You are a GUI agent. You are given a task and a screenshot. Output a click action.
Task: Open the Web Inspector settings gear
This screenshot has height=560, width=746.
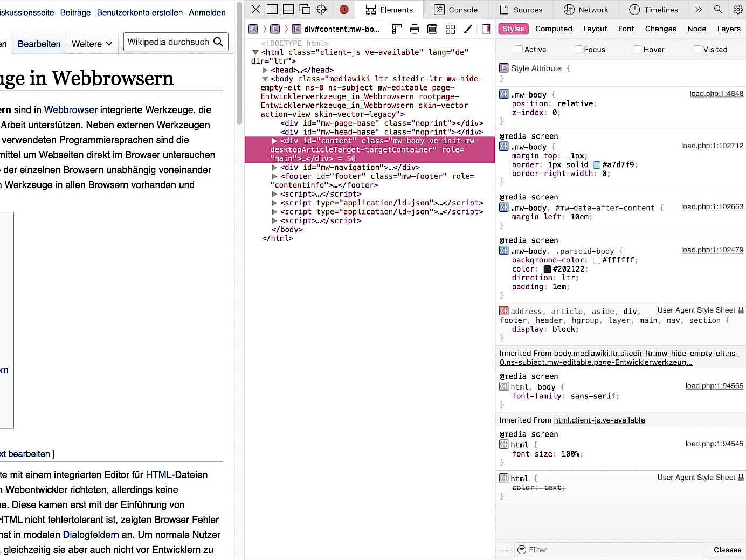coord(738,9)
